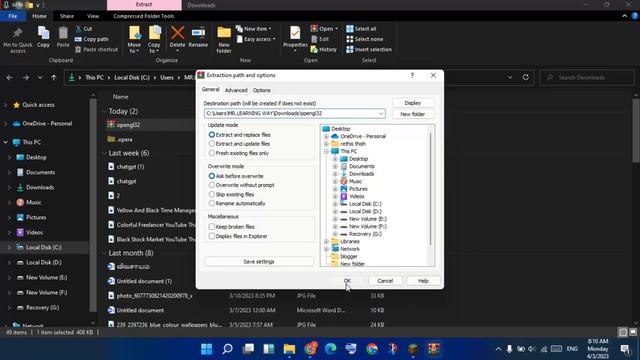Expand Local Disk (C:) in dialog tree

pos(335,204)
